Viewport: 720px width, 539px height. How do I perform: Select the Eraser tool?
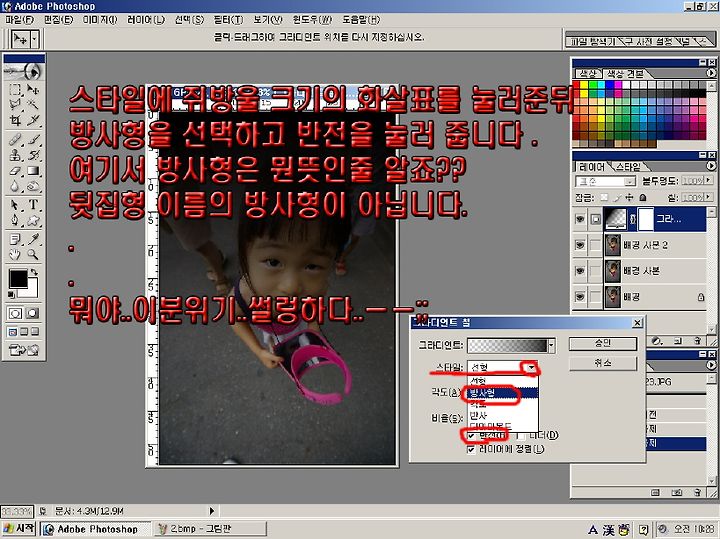pyautogui.click(x=15, y=171)
